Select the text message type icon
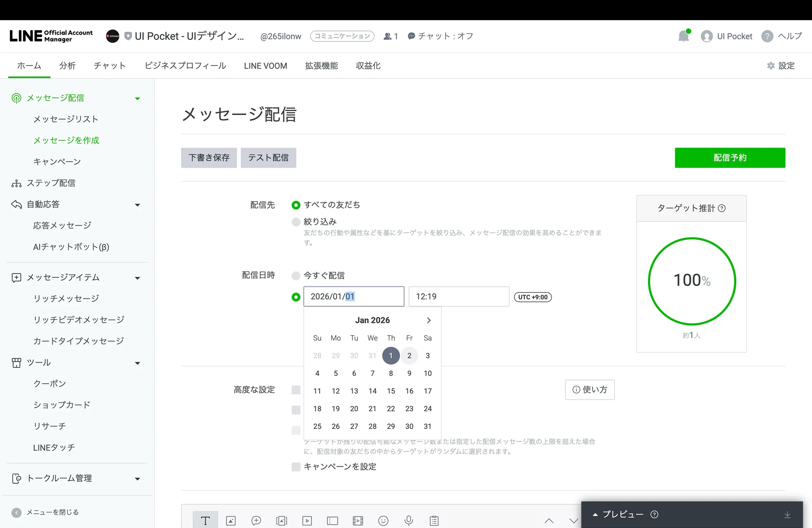812x528 pixels. (x=205, y=520)
